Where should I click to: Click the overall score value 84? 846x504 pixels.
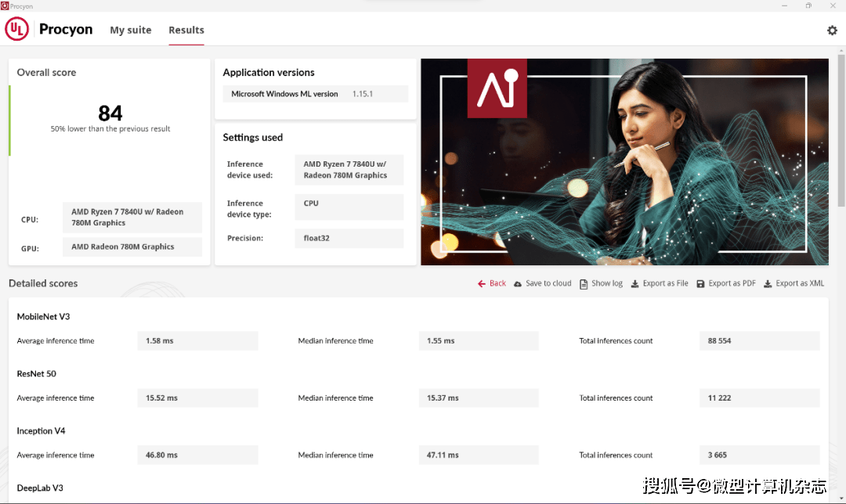[x=110, y=113]
